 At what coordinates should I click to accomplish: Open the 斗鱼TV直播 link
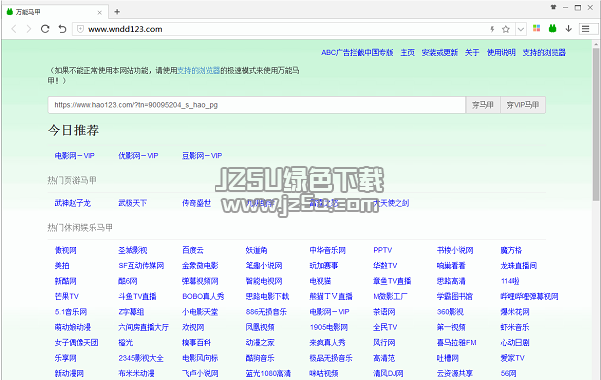click(x=137, y=296)
